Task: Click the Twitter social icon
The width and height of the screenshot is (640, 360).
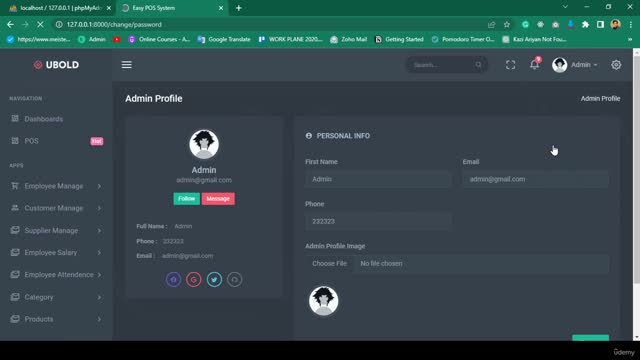Action: pos(214,280)
